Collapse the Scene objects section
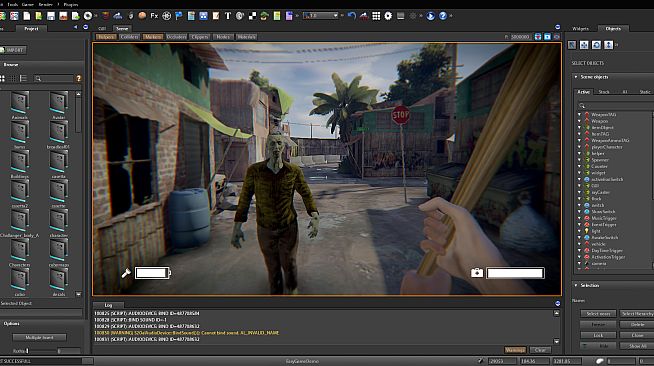 pyautogui.click(x=576, y=77)
